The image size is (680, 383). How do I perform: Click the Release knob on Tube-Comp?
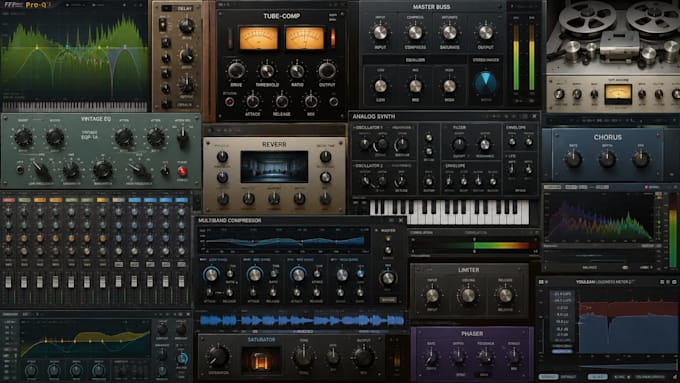tap(281, 101)
